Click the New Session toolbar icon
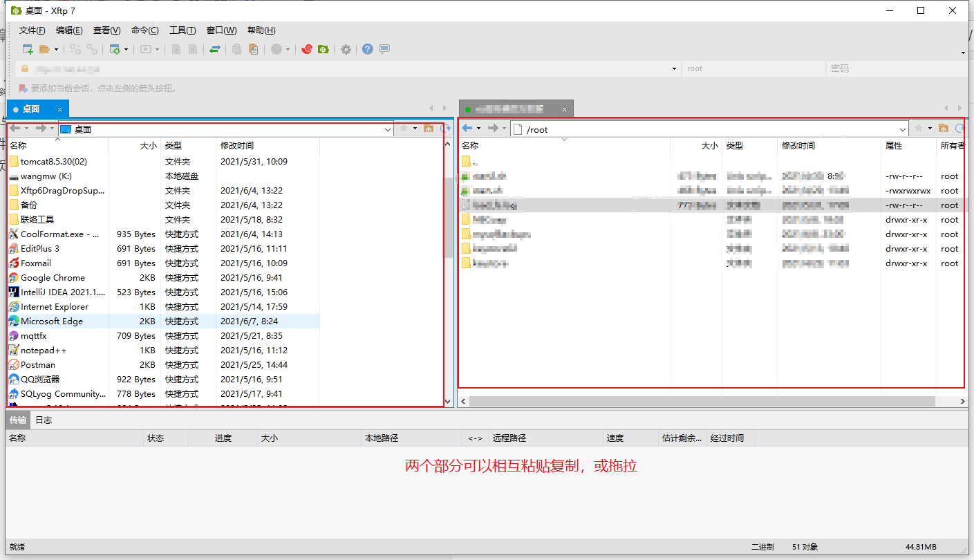The width and height of the screenshot is (974, 560). click(x=28, y=49)
